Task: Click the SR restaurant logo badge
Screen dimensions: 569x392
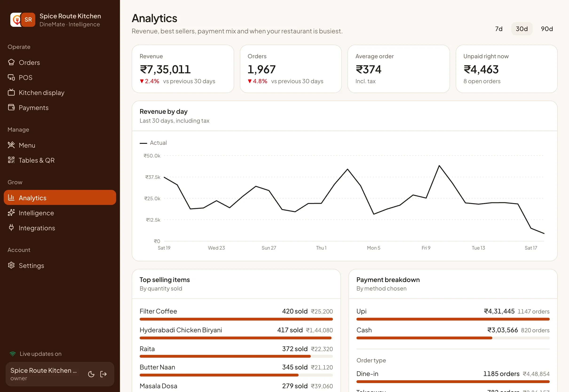Action: click(28, 20)
